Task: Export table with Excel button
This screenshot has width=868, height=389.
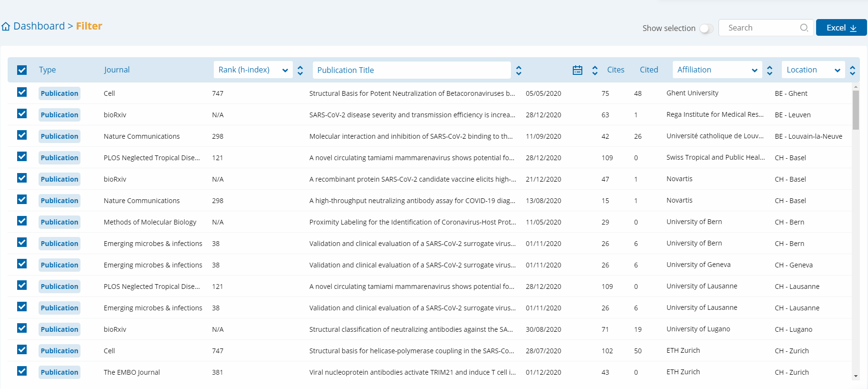Action: click(841, 28)
